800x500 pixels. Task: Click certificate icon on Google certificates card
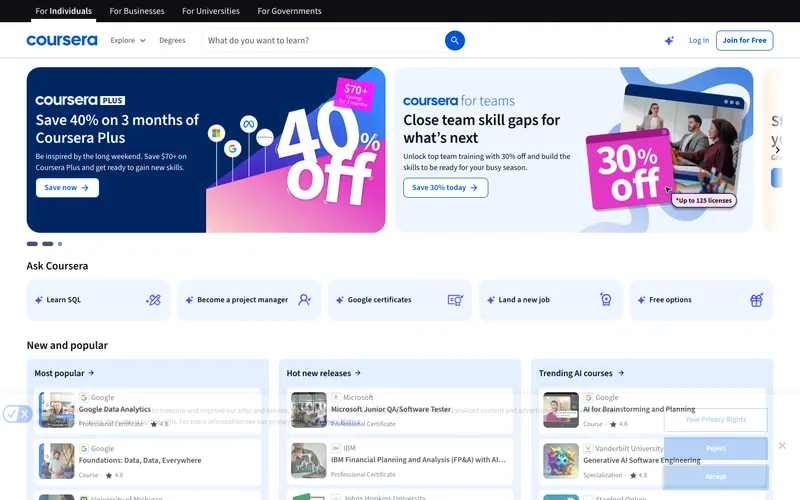(x=455, y=300)
